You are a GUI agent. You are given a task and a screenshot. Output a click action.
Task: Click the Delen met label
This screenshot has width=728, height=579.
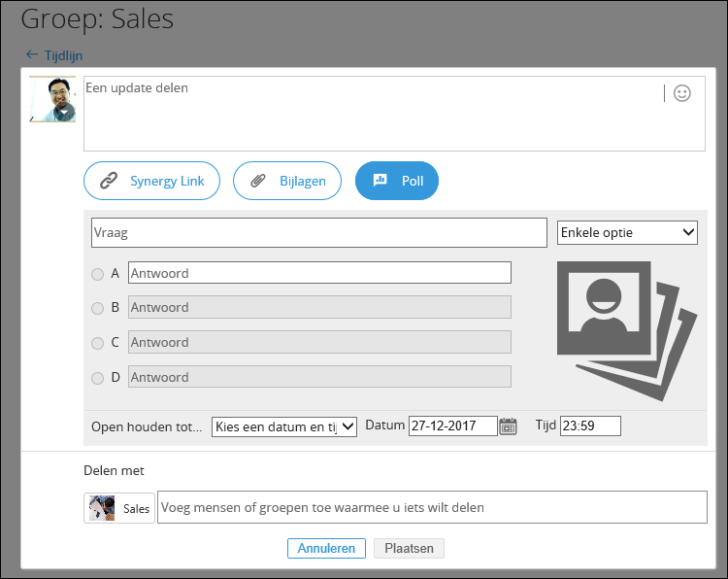[x=114, y=471]
